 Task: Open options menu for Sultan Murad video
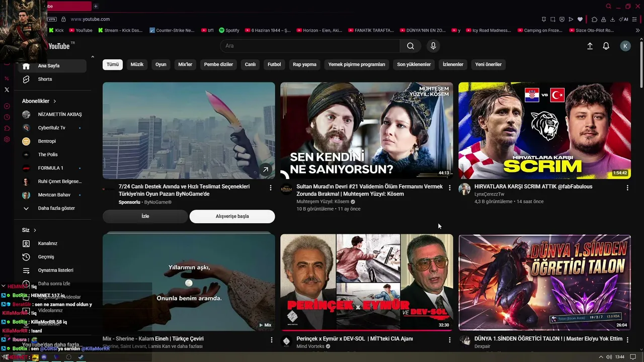449,188
